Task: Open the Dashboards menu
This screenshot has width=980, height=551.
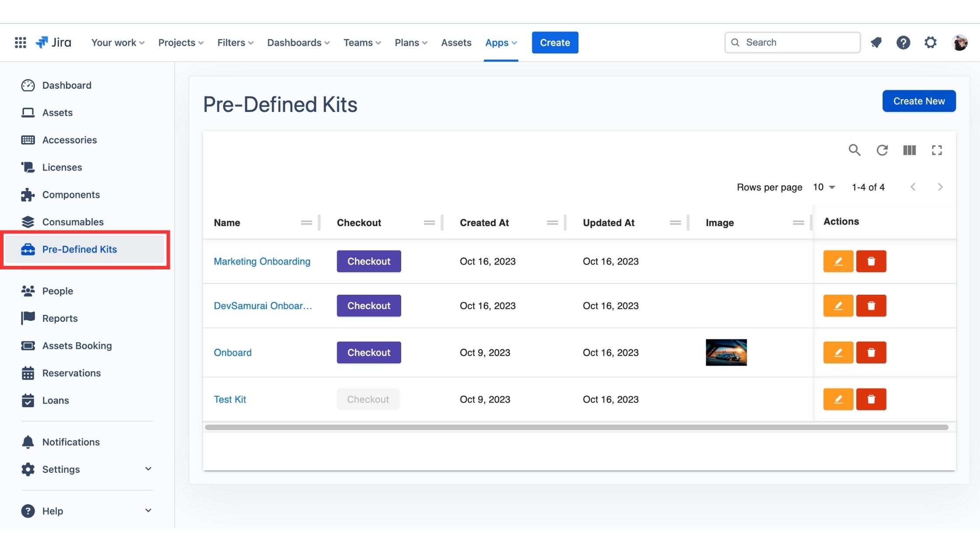Action: point(298,42)
